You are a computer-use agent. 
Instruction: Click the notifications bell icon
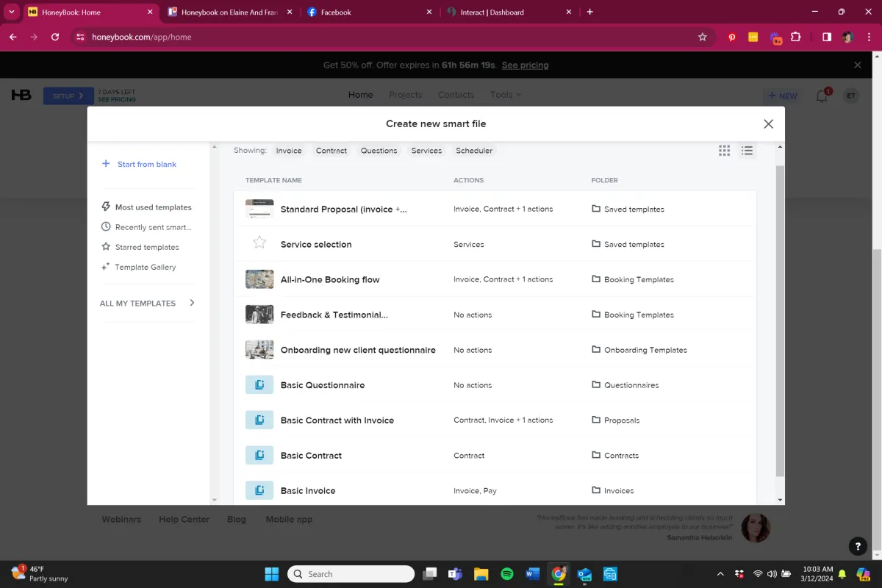pos(822,96)
